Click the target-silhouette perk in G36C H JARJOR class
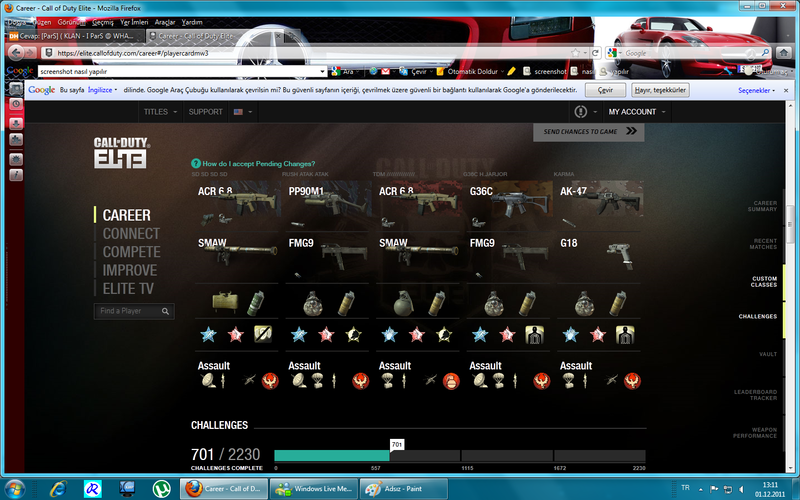 coord(534,334)
